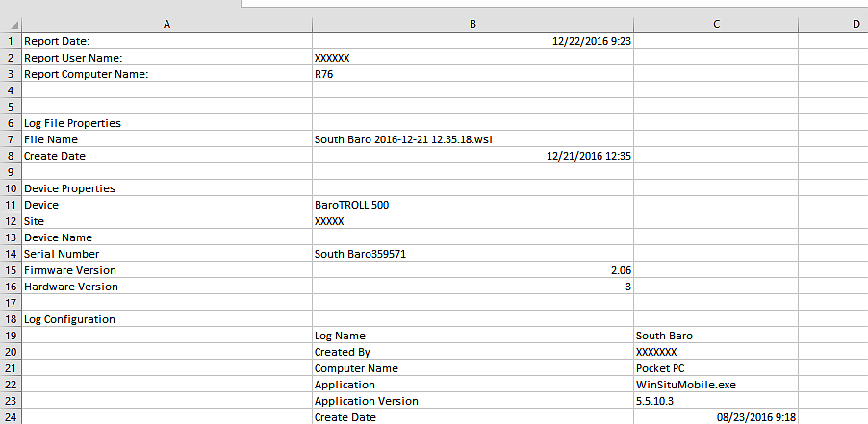Select the Application Version 5.5.10.3 cell
This screenshot has height=424, width=868.
(x=716, y=401)
